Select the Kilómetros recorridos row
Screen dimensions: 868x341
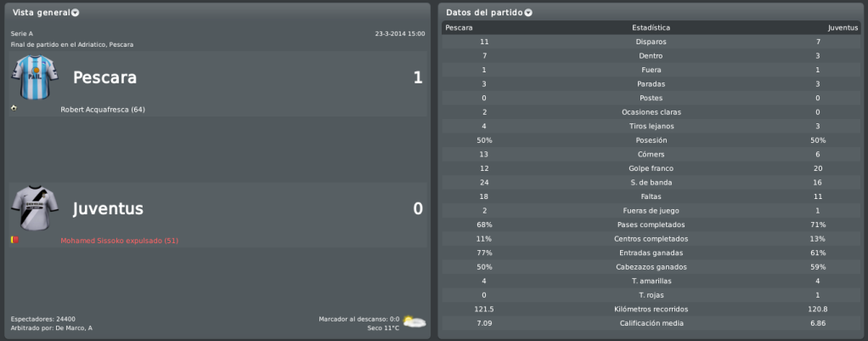pyautogui.click(x=651, y=310)
